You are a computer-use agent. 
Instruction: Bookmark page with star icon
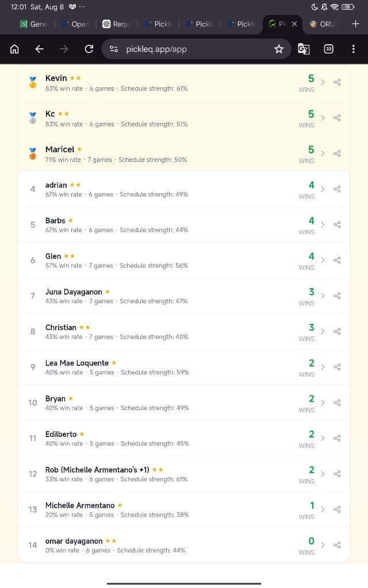point(279,49)
